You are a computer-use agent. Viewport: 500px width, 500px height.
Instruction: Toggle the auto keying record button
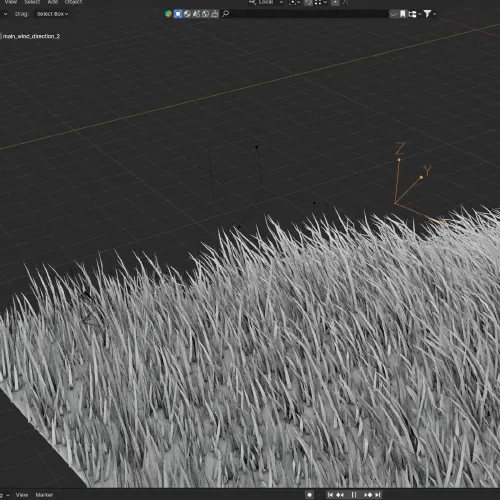click(309, 495)
